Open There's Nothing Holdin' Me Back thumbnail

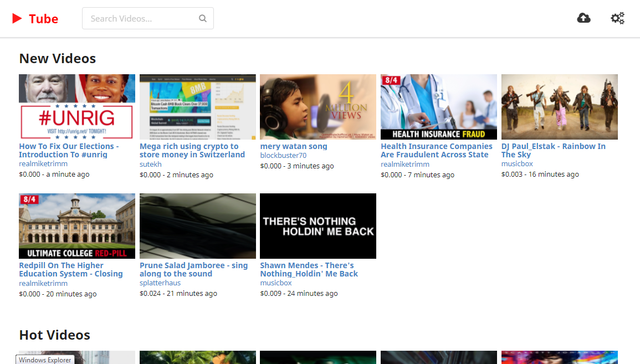point(318,226)
